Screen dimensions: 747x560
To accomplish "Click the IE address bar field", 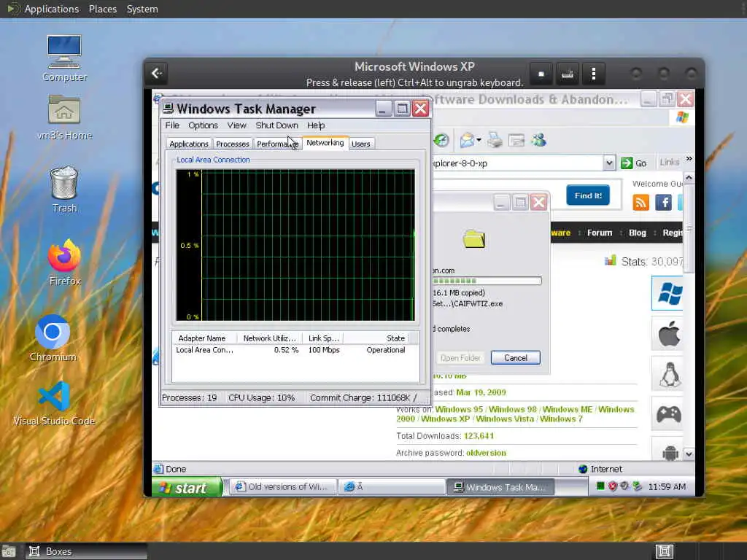I will click(x=516, y=163).
